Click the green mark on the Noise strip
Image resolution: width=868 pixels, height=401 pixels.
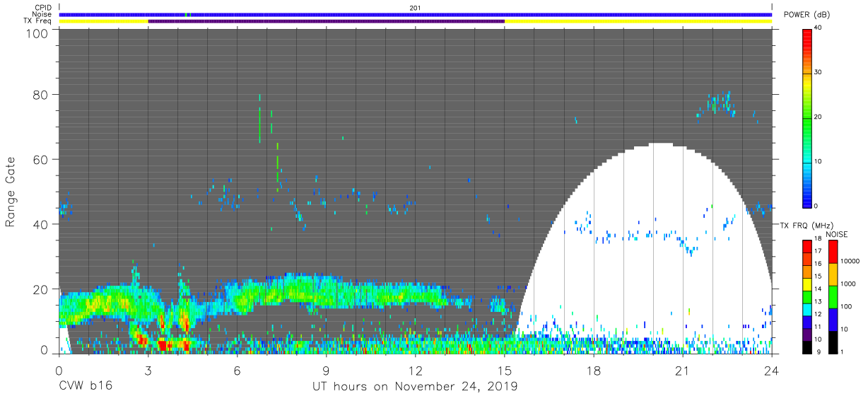point(186,14)
